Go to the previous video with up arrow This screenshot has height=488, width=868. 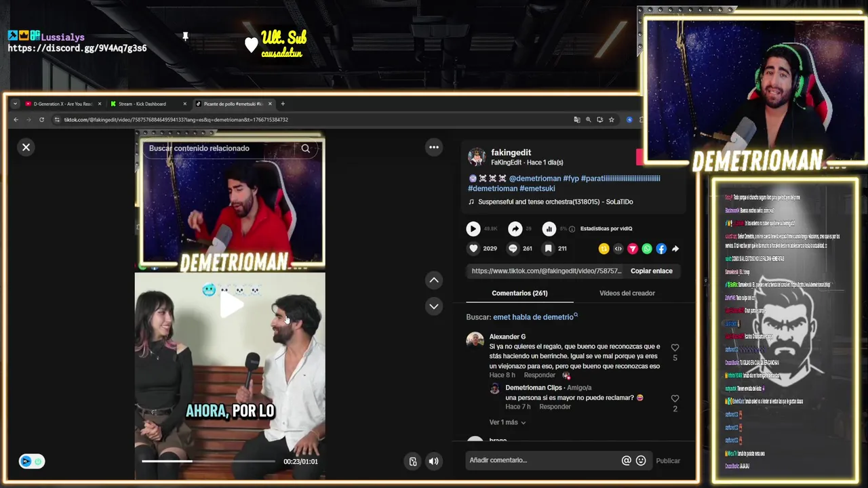[434, 280]
